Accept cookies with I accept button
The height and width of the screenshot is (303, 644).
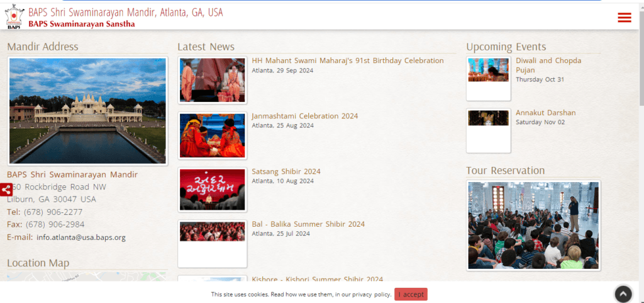pyautogui.click(x=411, y=294)
